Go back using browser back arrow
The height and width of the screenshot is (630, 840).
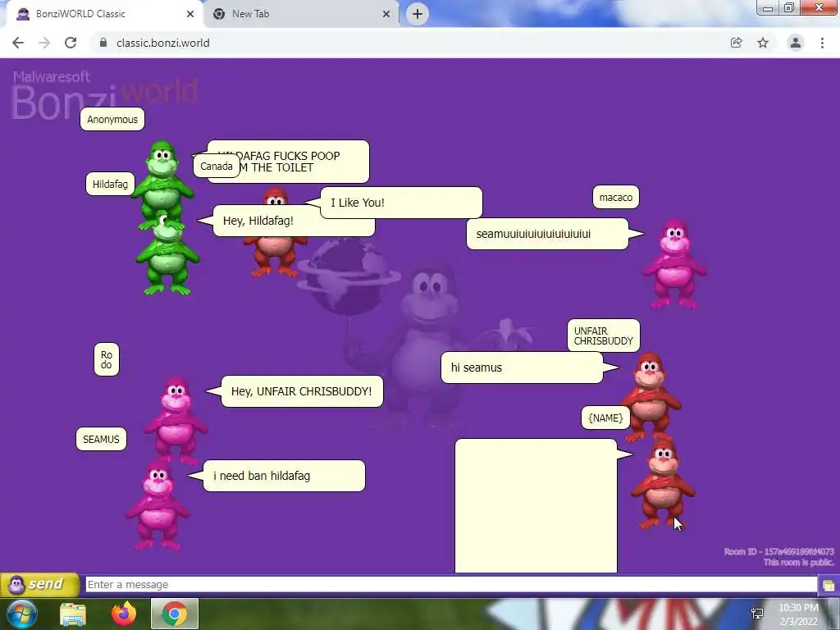coord(18,43)
